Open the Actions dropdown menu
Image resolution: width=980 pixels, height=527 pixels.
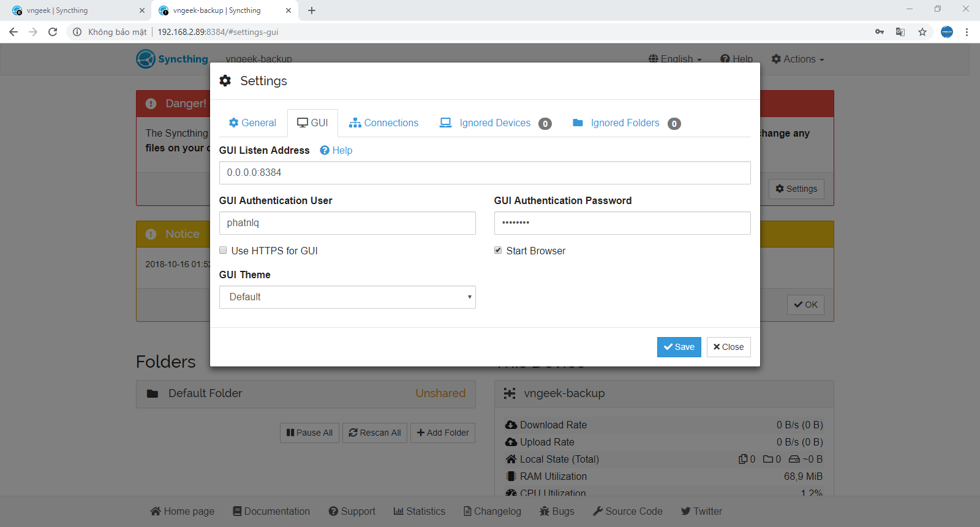tap(797, 59)
